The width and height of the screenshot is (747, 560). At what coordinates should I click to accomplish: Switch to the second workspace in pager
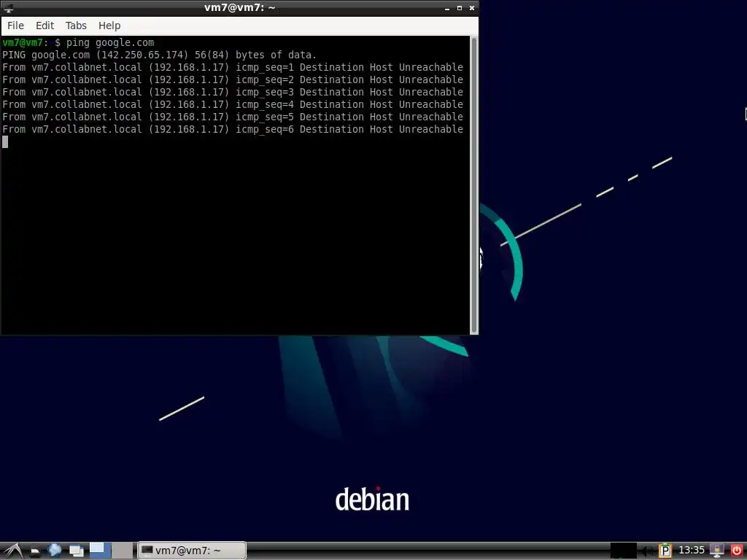(x=123, y=551)
